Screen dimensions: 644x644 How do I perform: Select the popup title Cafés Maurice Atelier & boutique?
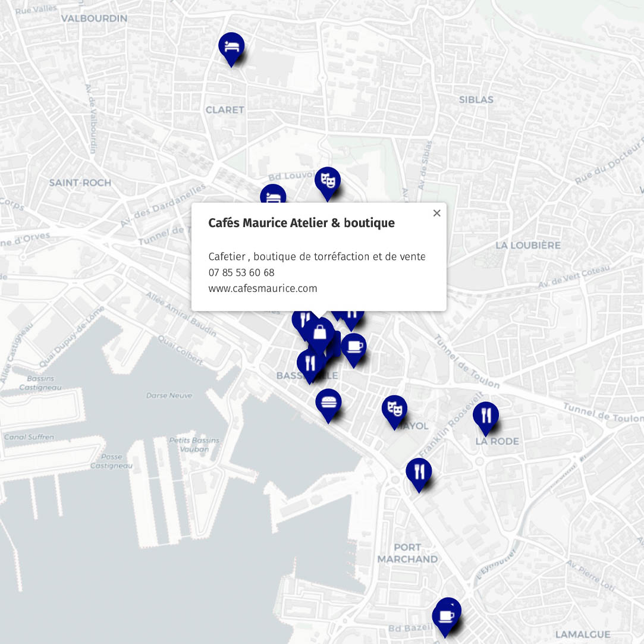coord(301,222)
